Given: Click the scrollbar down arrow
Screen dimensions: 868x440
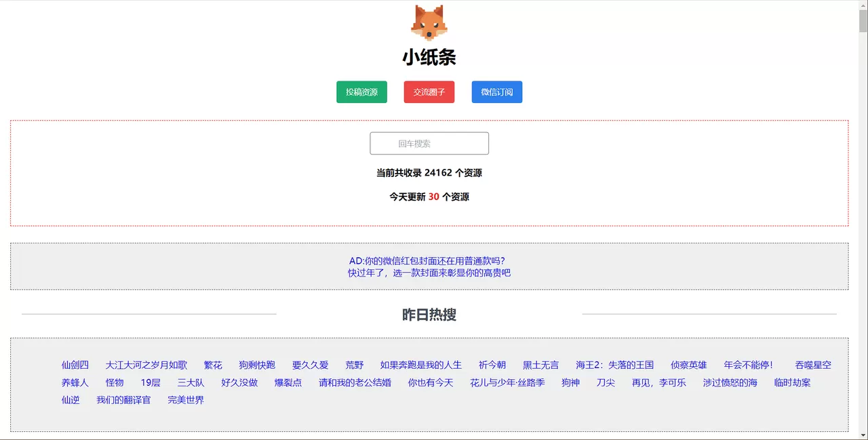Looking at the screenshot, I should [863, 435].
